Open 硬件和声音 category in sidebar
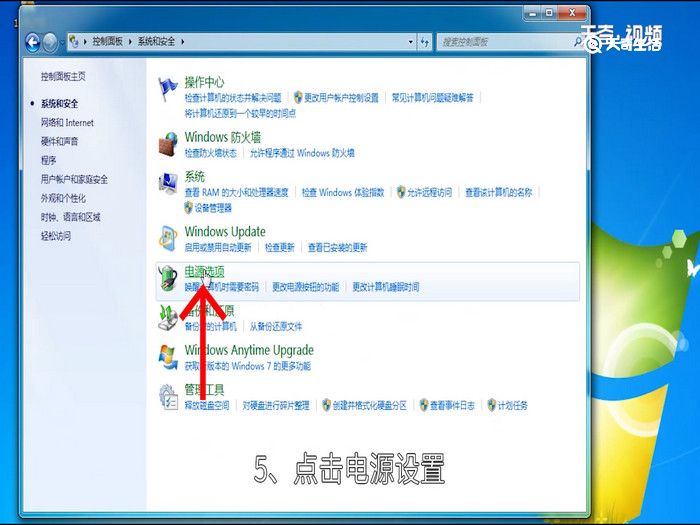Image resolution: width=700 pixels, height=525 pixels. coord(59,141)
